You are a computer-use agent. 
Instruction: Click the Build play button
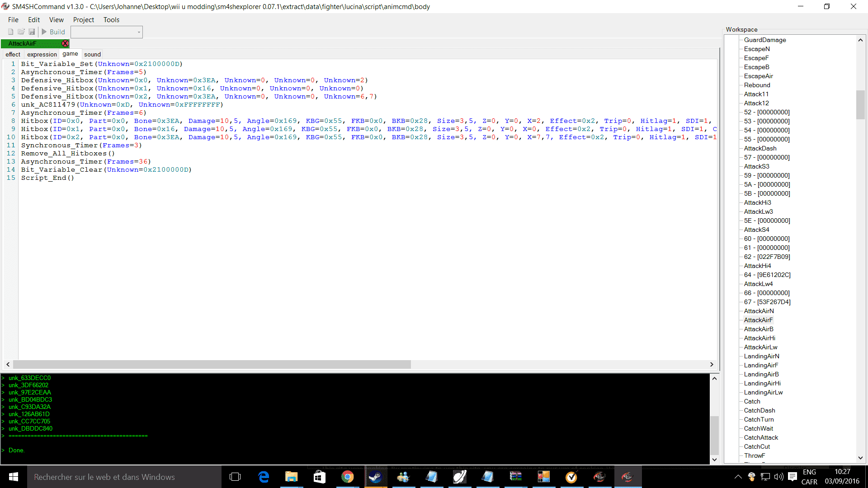[53, 32]
